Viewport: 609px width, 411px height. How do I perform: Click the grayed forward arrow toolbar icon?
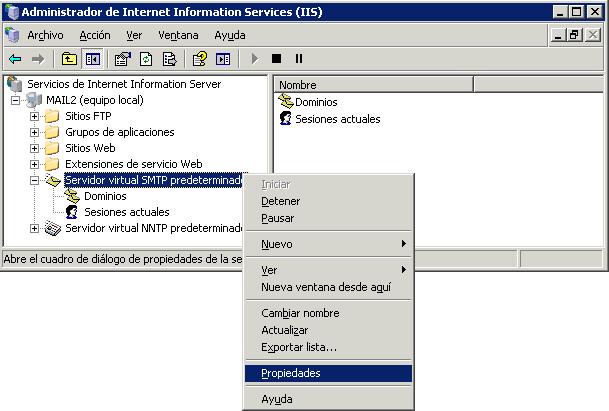38,59
